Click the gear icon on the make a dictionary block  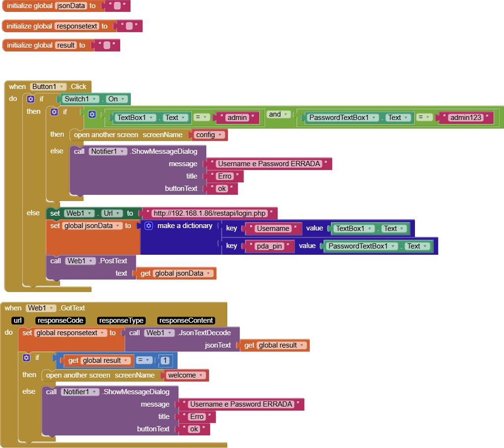pyautogui.click(x=149, y=226)
